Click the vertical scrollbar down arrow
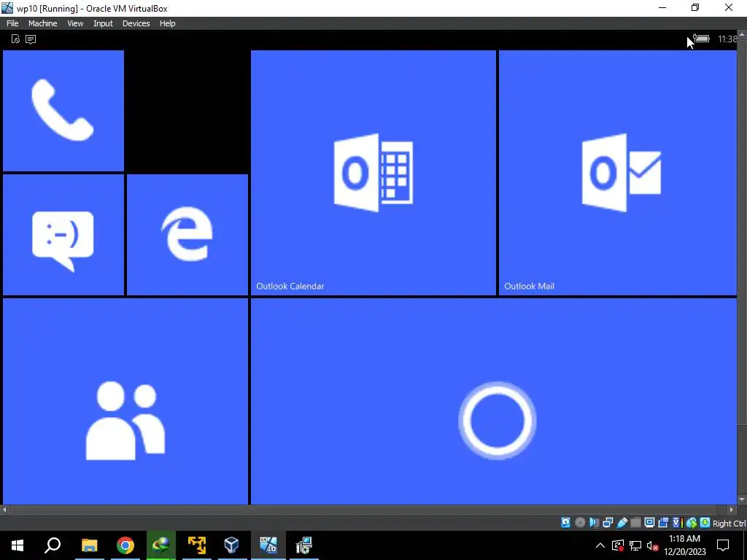 742,499
